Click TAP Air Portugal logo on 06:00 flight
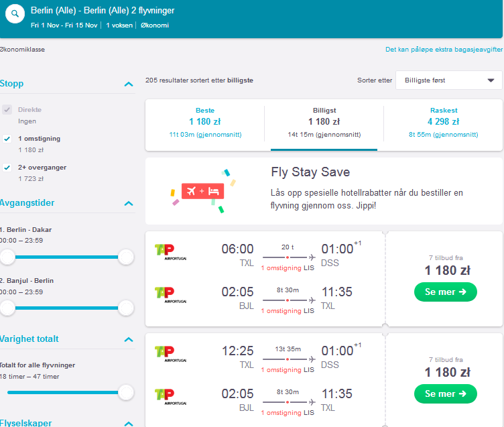The image size is (504, 427). point(170,252)
